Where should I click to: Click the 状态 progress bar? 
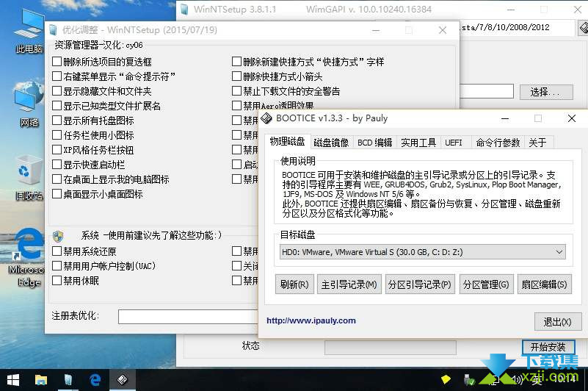[x=391, y=348]
